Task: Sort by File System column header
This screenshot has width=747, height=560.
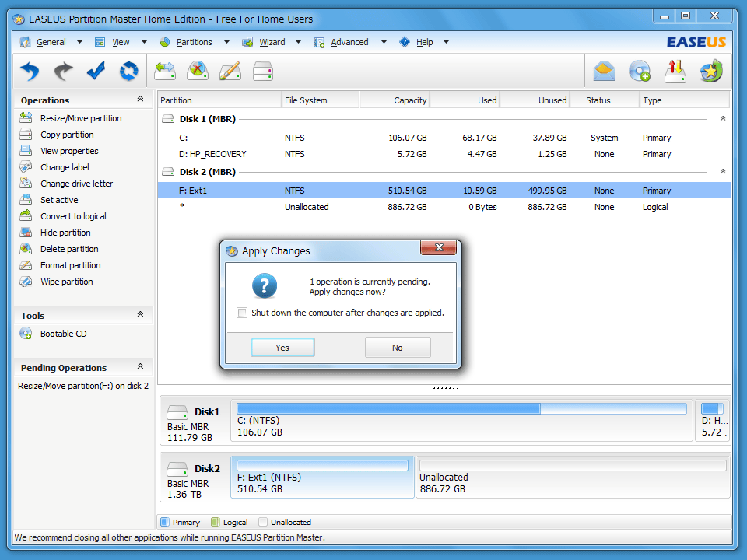Action: click(x=320, y=100)
